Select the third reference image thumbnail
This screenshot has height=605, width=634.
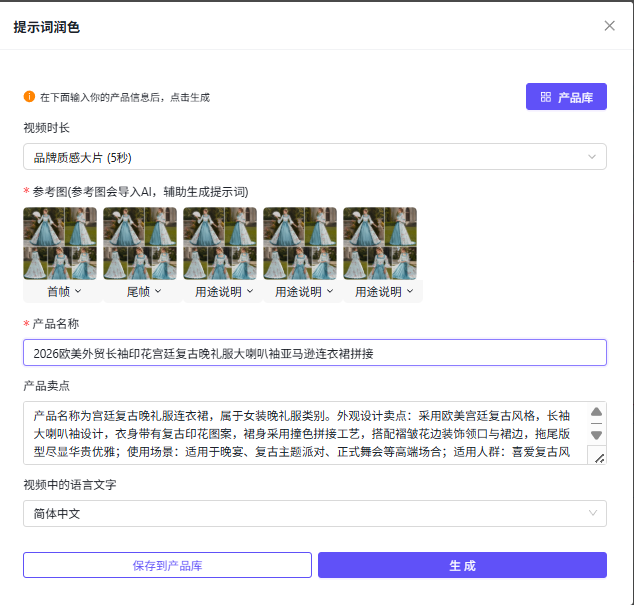(x=220, y=243)
